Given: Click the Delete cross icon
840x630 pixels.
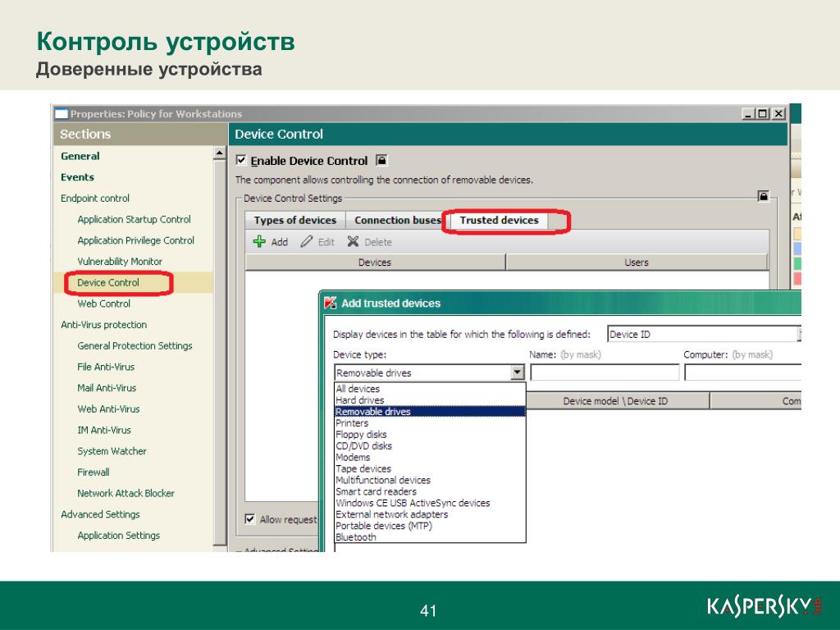Looking at the screenshot, I should point(353,242).
